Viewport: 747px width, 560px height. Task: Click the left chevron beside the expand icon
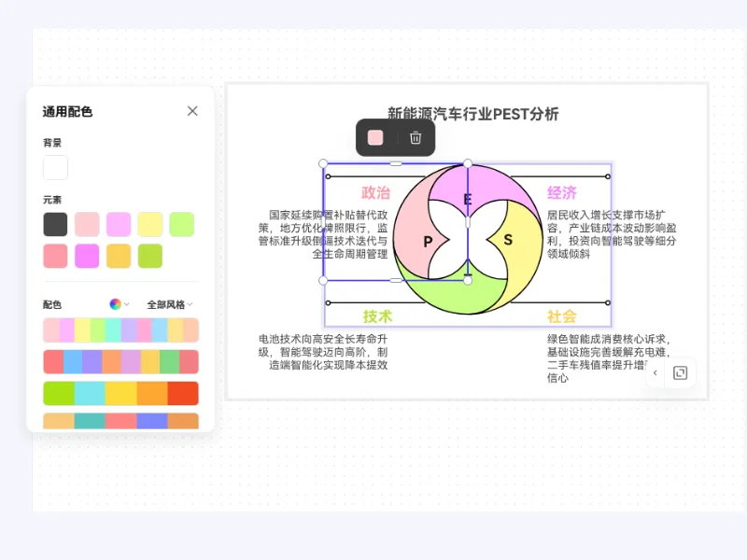pyautogui.click(x=655, y=373)
